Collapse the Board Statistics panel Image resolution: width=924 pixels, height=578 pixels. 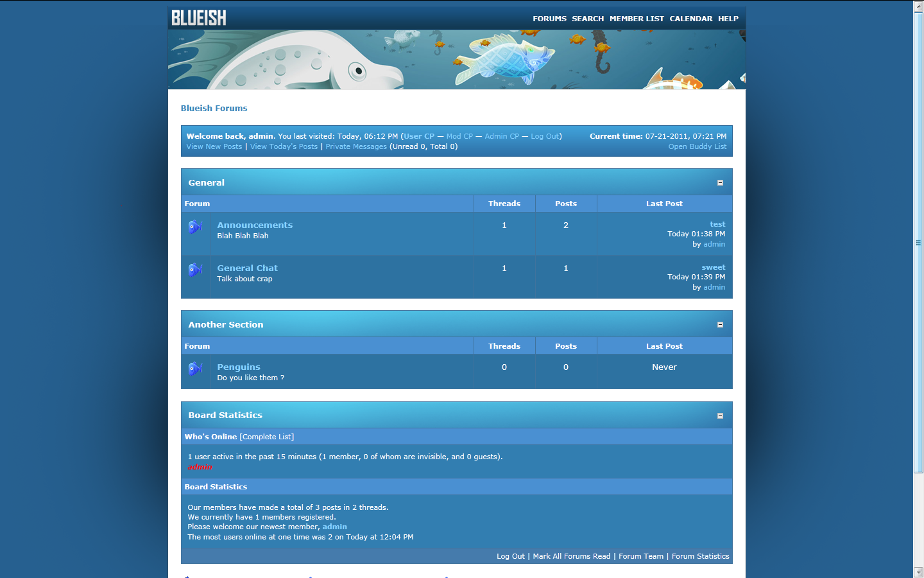point(720,416)
